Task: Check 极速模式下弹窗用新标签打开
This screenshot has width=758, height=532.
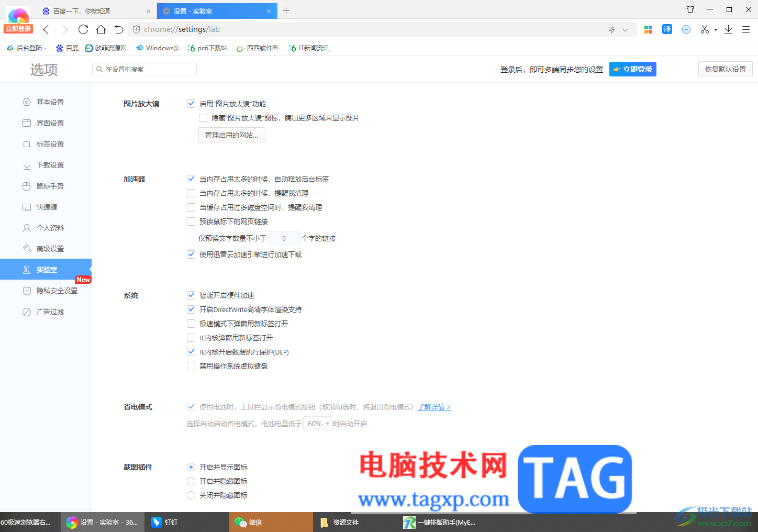Action: point(191,324)
